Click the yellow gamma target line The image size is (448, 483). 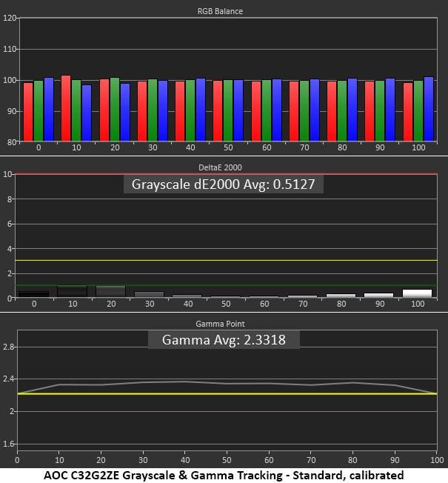[x=227, y=393]
